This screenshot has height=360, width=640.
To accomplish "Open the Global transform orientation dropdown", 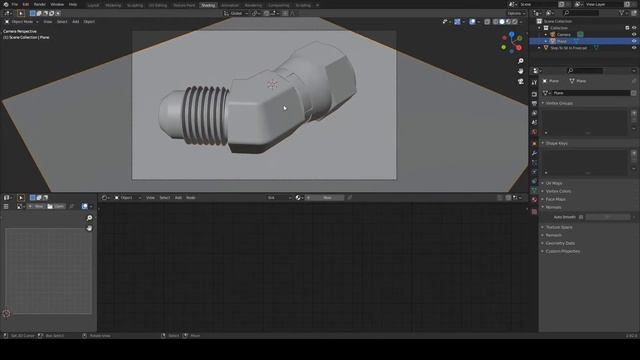I will click(x=236, y=13).
